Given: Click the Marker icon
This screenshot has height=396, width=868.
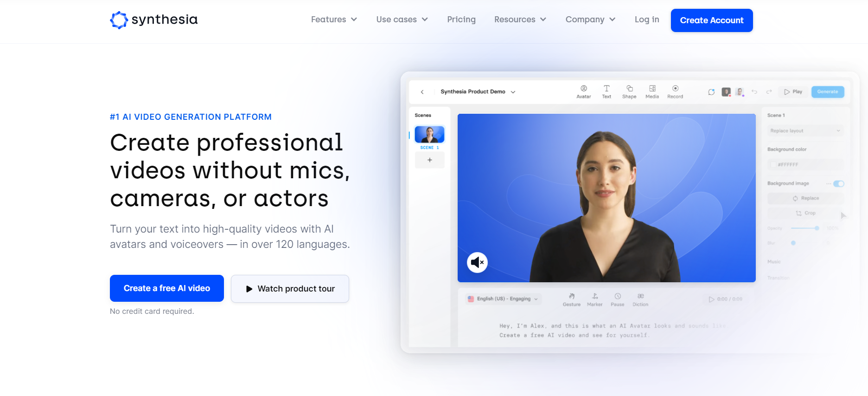Looking at the screenshot, I should [x=595, y=299].
